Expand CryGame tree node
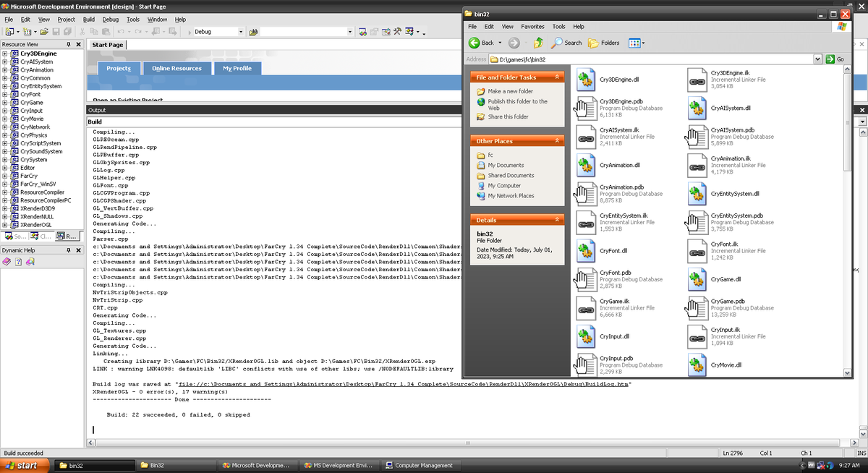Viewport: 868px width, 473px height. 4,102
